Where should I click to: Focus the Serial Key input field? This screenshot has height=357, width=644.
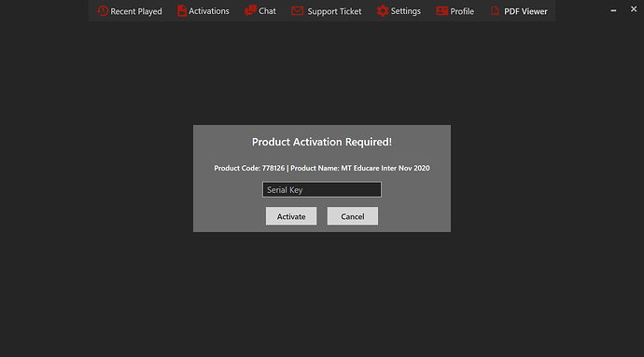[322, 189]
